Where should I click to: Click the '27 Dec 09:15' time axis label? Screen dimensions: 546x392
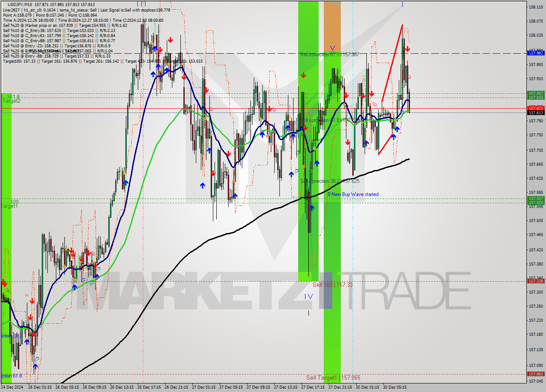click(x=258, y=387)
